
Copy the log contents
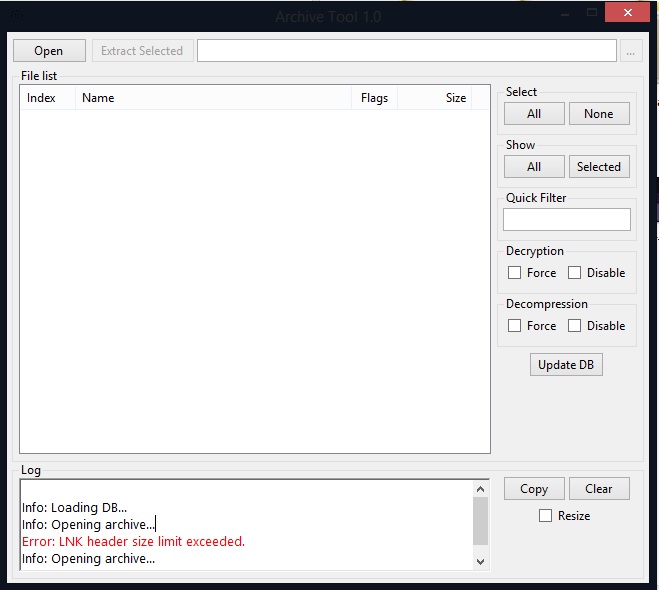534,489
